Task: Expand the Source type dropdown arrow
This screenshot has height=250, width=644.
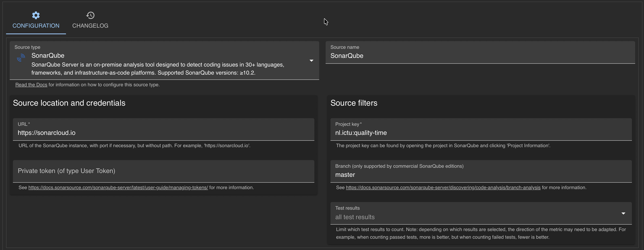Action: point(311,60)
